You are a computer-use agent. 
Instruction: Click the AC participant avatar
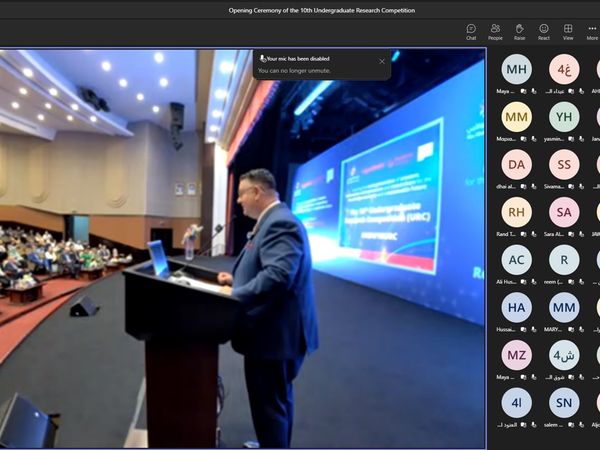point(516,260)
